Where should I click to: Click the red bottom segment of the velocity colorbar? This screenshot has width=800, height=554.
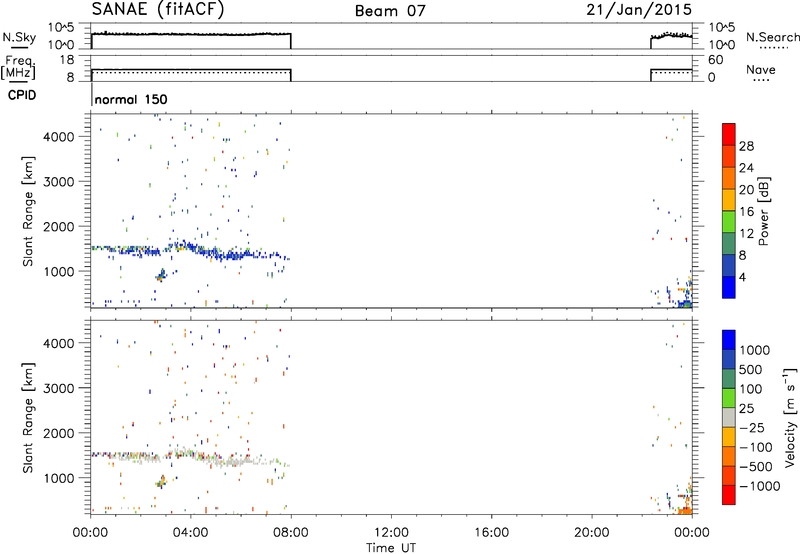pyautogui.click(x=729, y=495)
